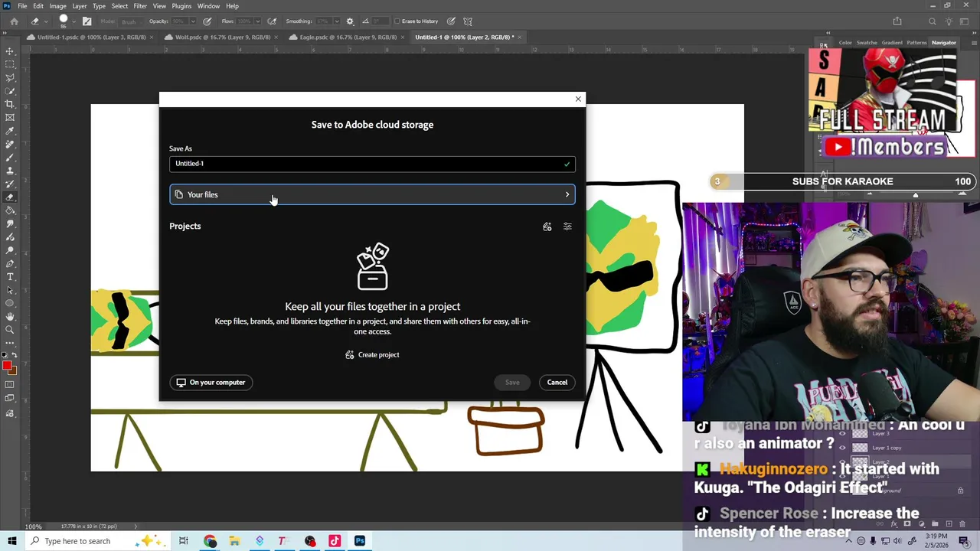Open the Edit Toolbar three-dots button
Viewport: 980px width, 551px height.
10,343
